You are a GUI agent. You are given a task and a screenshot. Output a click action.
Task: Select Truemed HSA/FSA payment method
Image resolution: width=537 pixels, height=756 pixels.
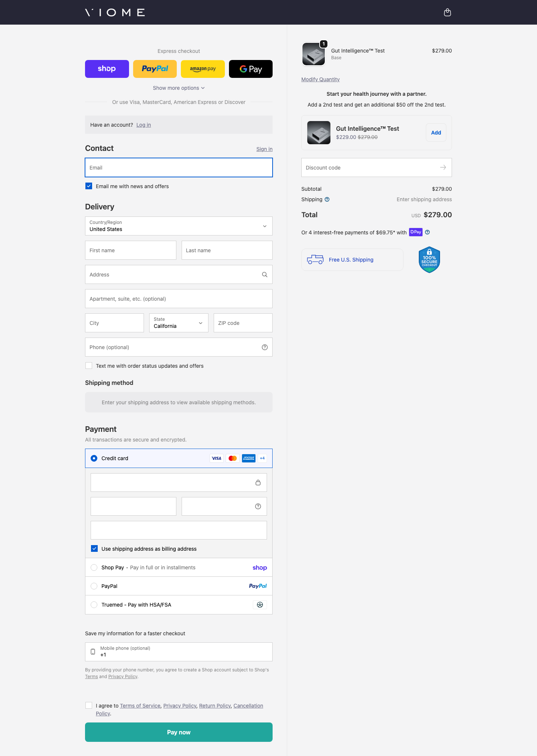coord(94,605)
